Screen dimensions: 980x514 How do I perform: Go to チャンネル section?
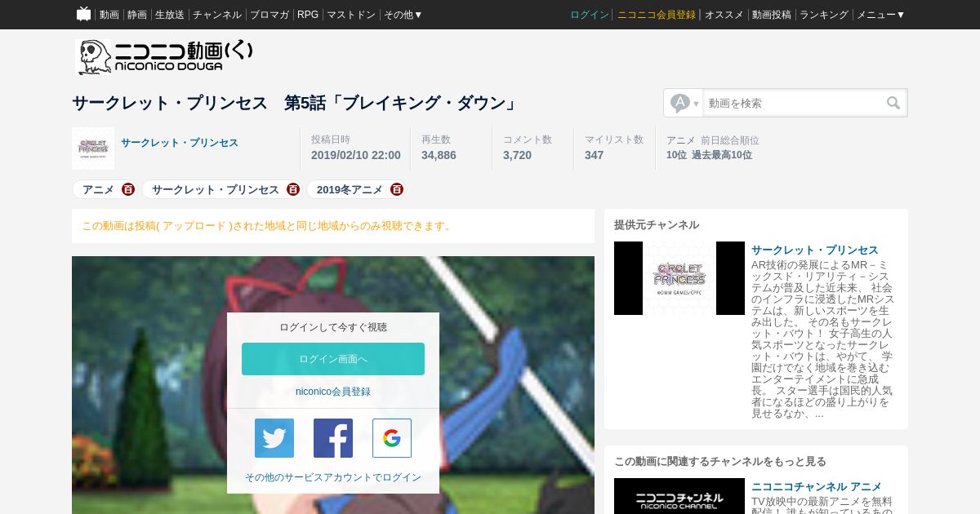[x=217, y=15]
